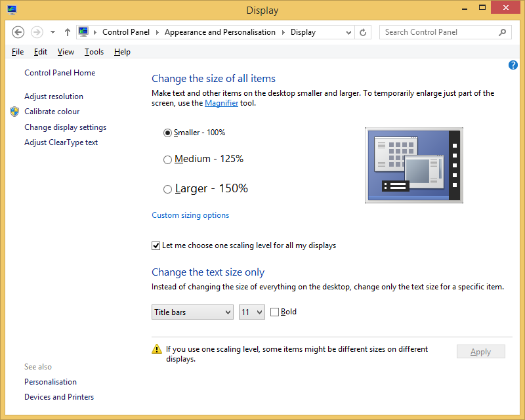This screenshot has height=420, width=525.
Task: Click the display scaling preview image
Action: [x=414, y=165]
